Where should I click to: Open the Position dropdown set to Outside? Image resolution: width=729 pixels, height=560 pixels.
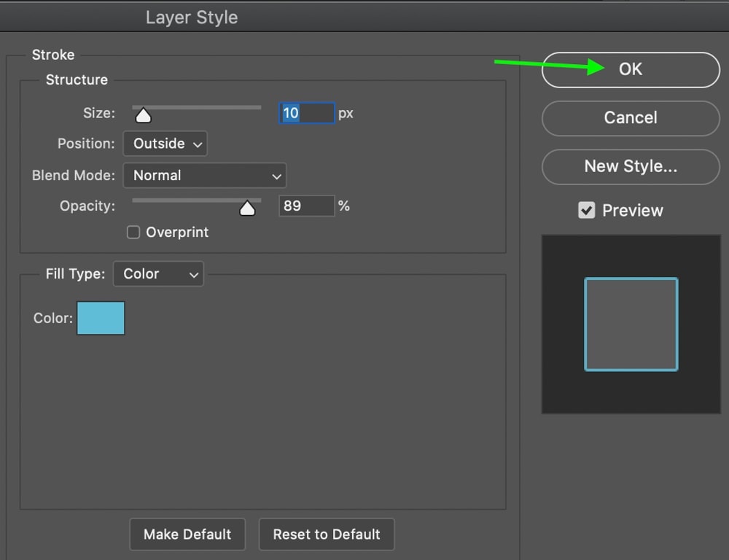165,144
